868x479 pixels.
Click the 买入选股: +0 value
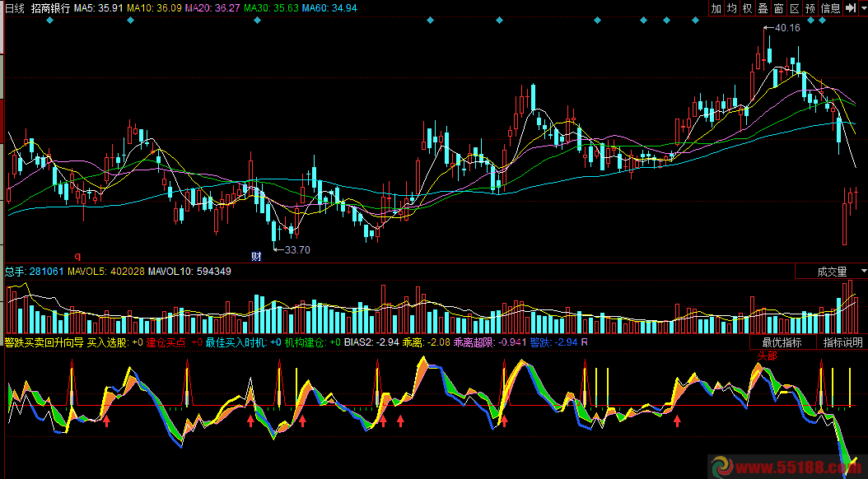(x=115, y=342)
